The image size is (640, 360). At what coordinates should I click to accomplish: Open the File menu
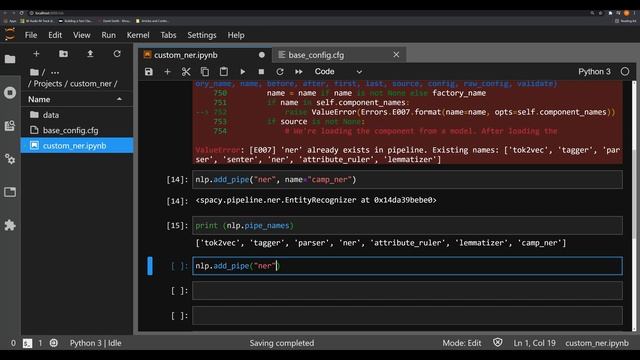(31, 35)
